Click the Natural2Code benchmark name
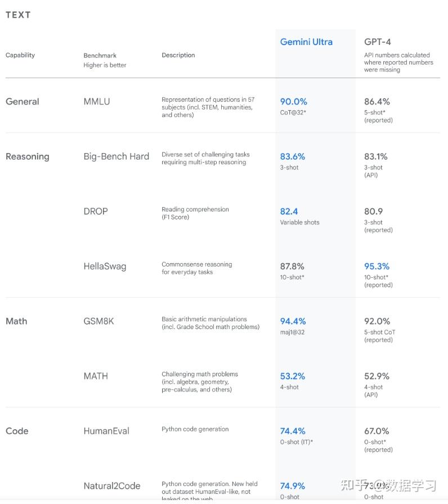 112,486
